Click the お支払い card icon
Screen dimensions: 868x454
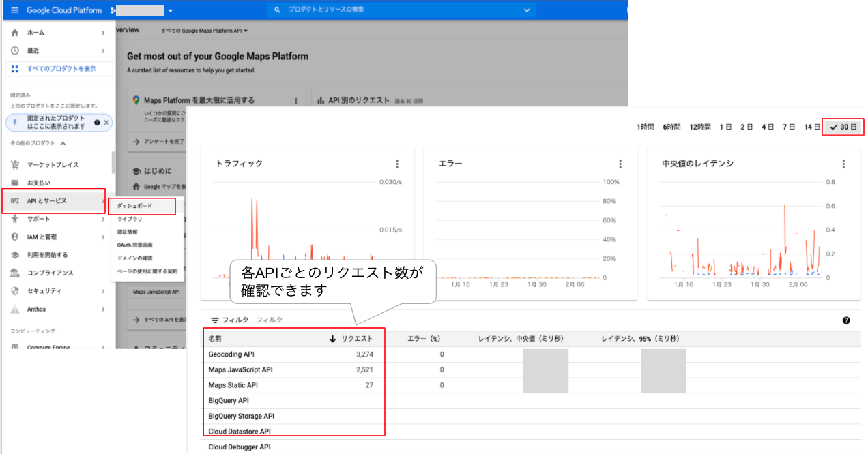15,183
